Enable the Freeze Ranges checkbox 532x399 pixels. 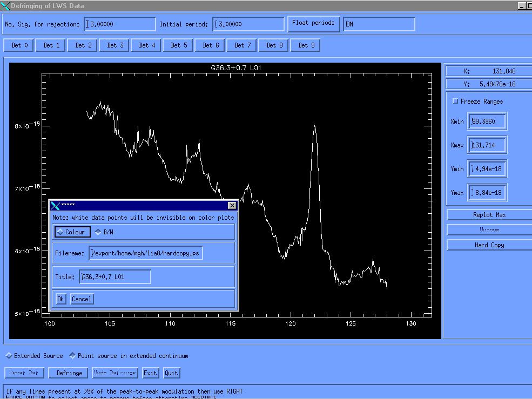point(455,102)
